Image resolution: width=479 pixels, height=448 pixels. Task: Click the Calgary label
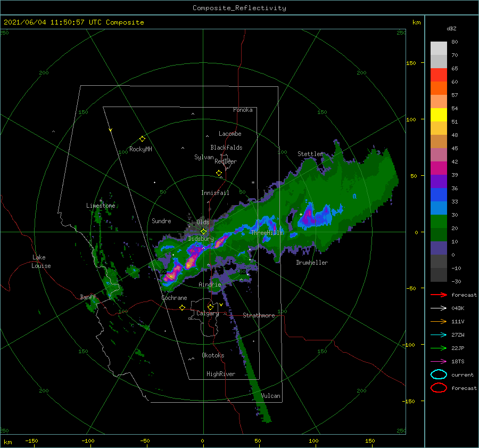coord(208,313)
